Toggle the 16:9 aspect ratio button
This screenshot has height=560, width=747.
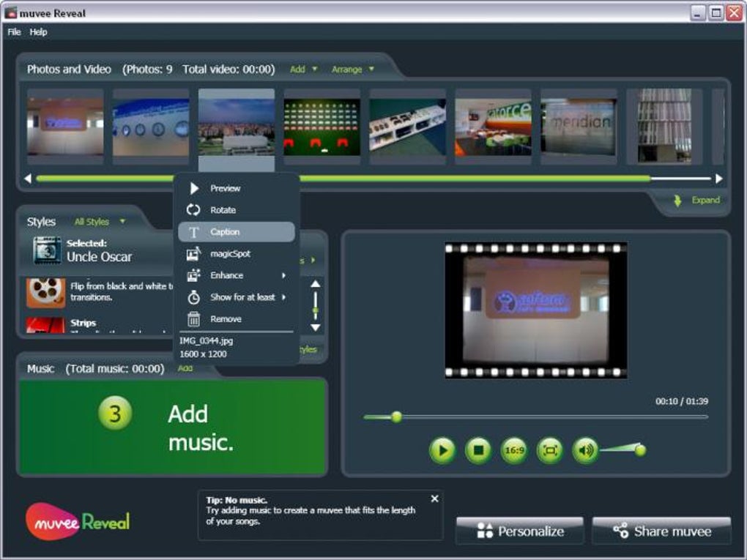(x=515, y=450)
